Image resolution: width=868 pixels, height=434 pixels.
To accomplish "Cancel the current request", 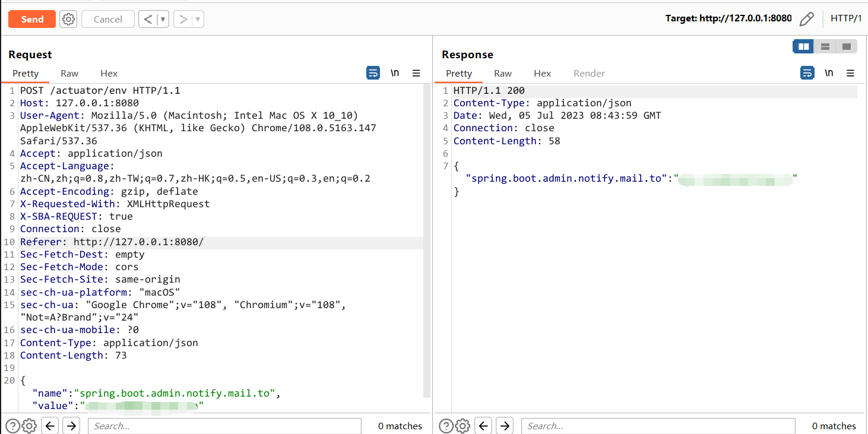I will click(x=108, y=19).
